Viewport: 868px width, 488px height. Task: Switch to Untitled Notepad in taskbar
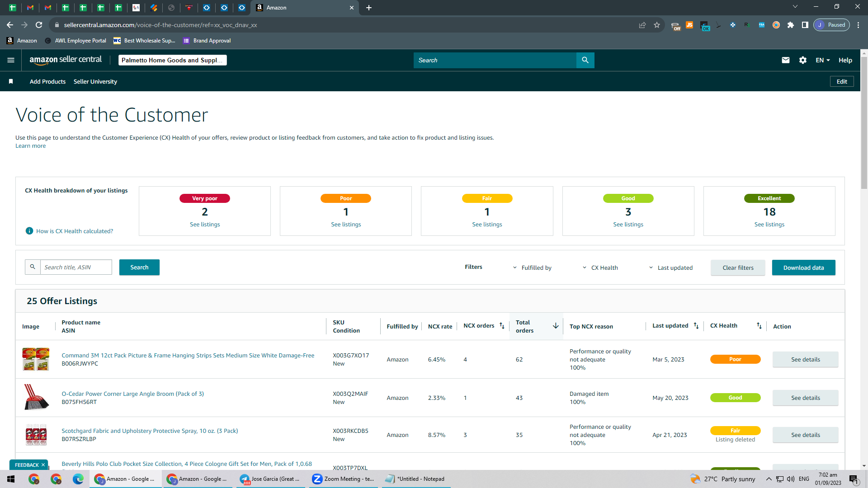pos(415,479)
